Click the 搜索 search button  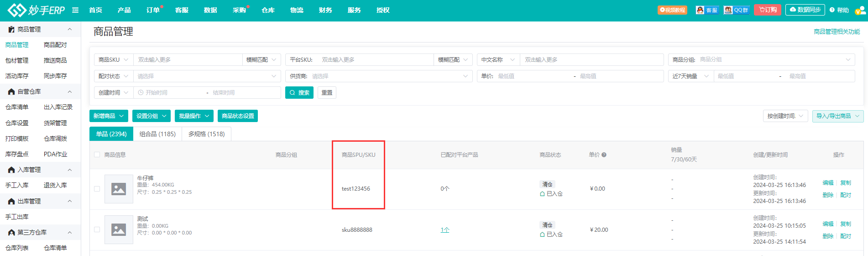pos(299,93)
